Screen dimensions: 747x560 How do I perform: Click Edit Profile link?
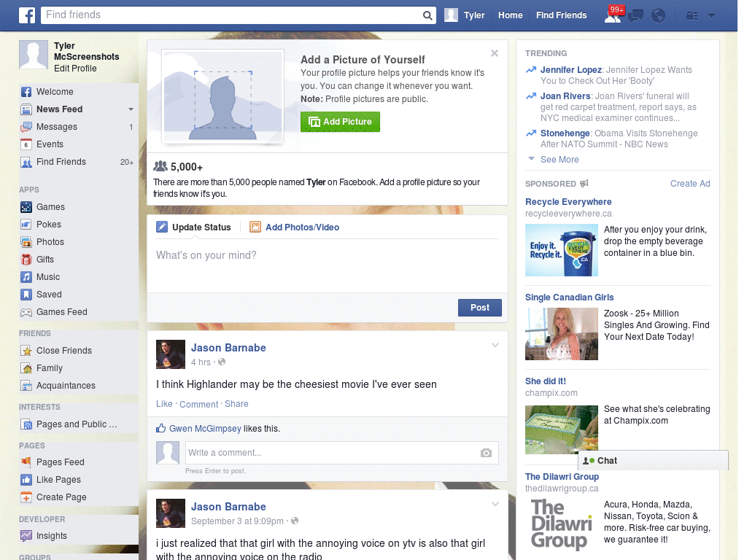(x=75, y=69)
